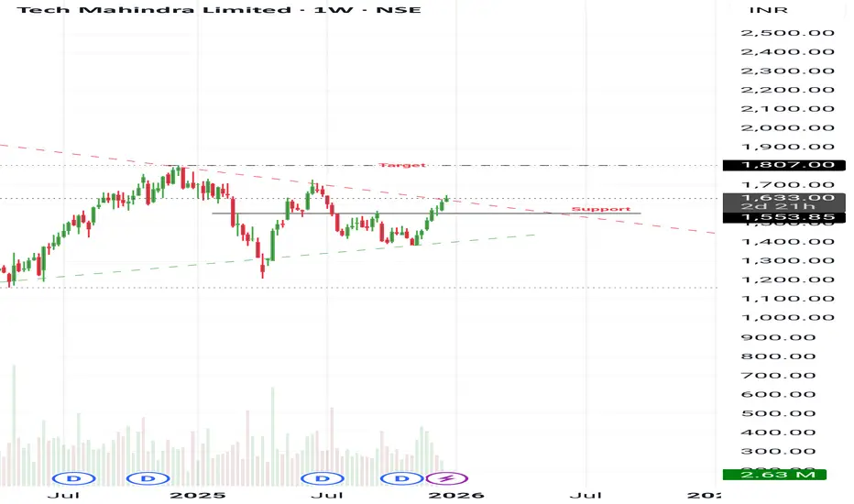Click the 700.00 price axis label
854x504 pixels.
pos(778,376)
